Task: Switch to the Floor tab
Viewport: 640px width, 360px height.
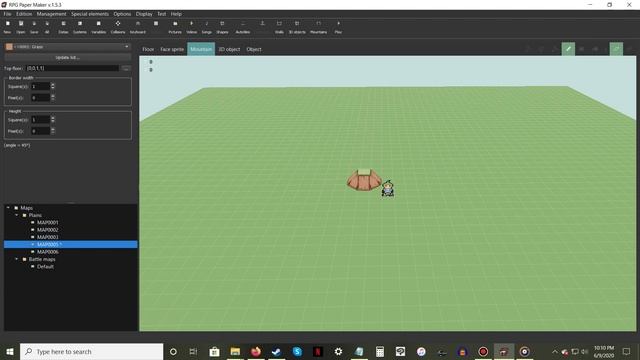Action: (148, 49)
